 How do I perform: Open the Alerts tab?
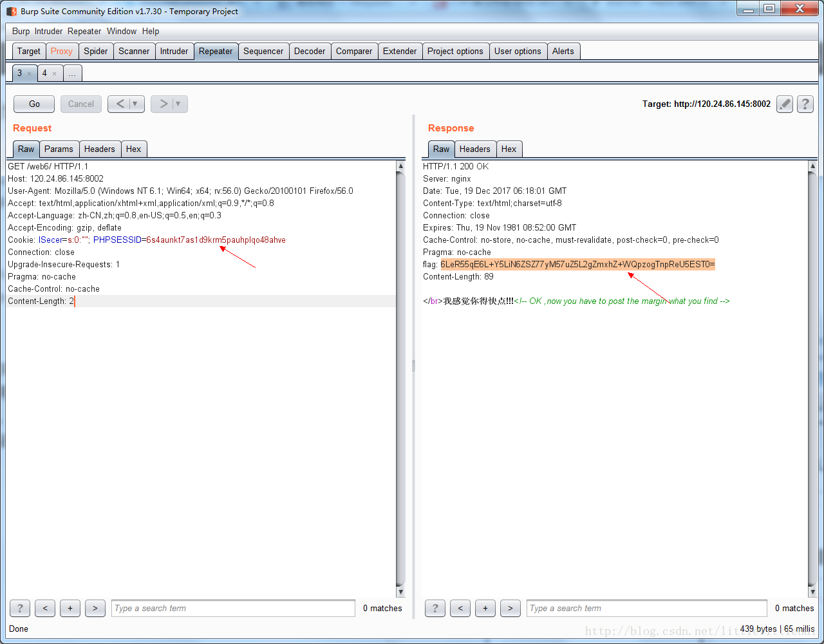[x=563, y=51]
